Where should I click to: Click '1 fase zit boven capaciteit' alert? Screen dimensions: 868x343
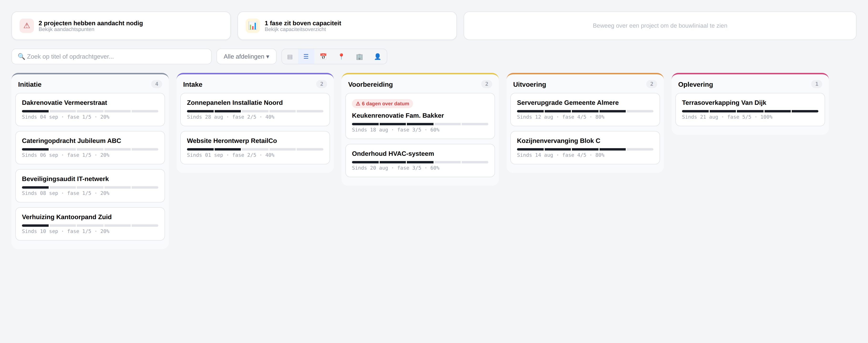[347, 25]
